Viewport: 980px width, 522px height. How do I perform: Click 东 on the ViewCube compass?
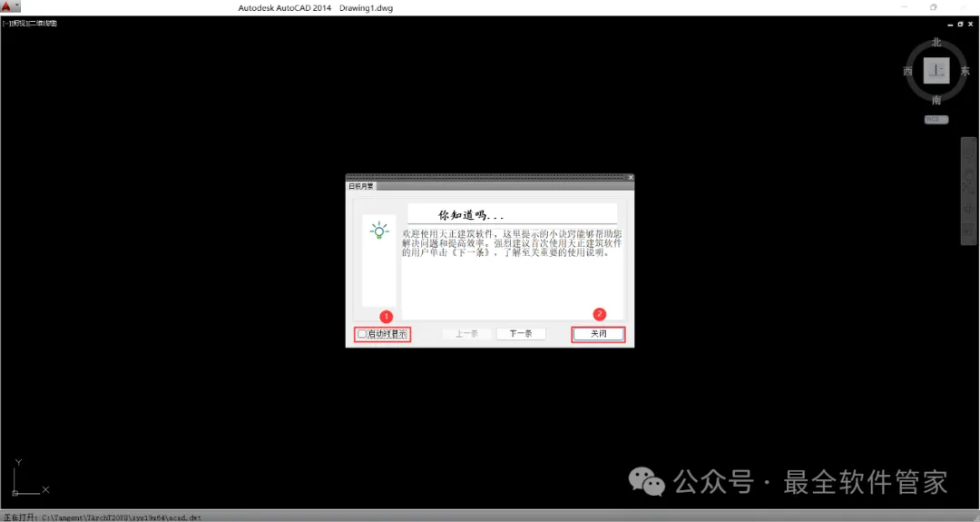pyautogui.click(x=965, y=72)
